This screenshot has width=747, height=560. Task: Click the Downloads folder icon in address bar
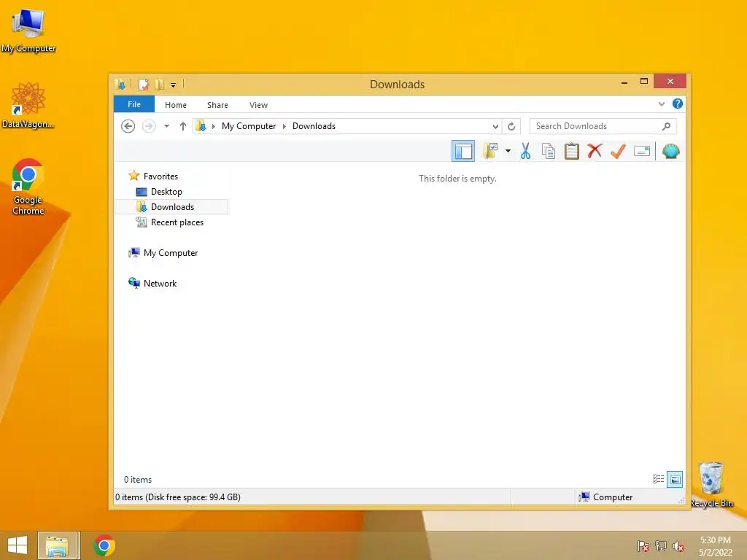tap(201, 126)
